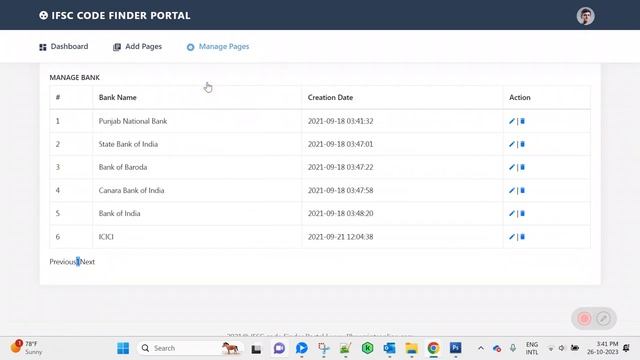Viewport: 640px width, 360px height.
Task: Delete the ICICI bank entry
Action: [x=522, y=237]
